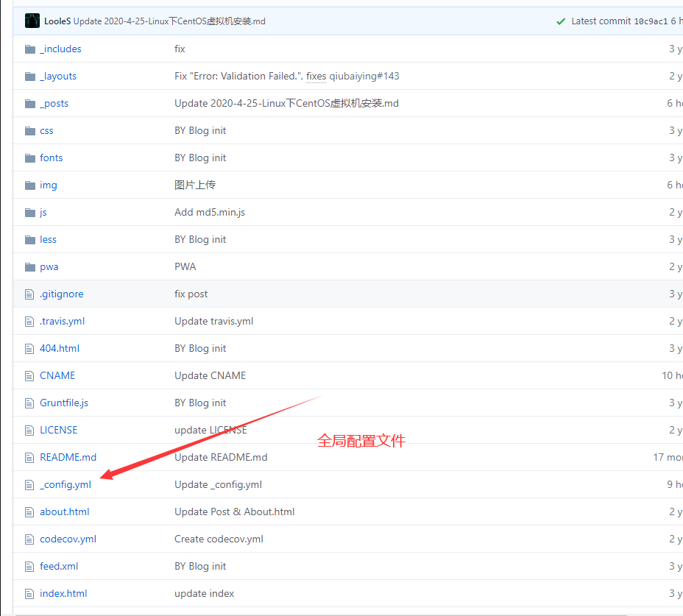This screenshot has width=683, height=616.
Task: Click the file icon beside codecov.yml
Action: click(29, 539)
